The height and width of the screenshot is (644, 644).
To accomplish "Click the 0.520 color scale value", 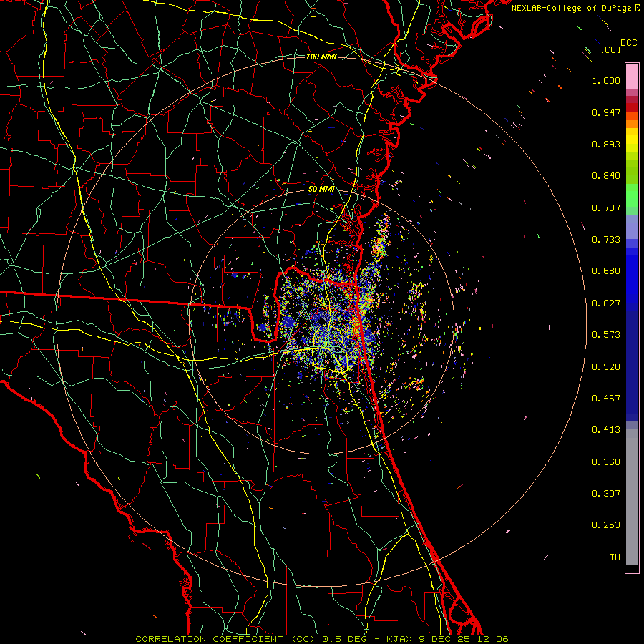I will click(606, 367).
